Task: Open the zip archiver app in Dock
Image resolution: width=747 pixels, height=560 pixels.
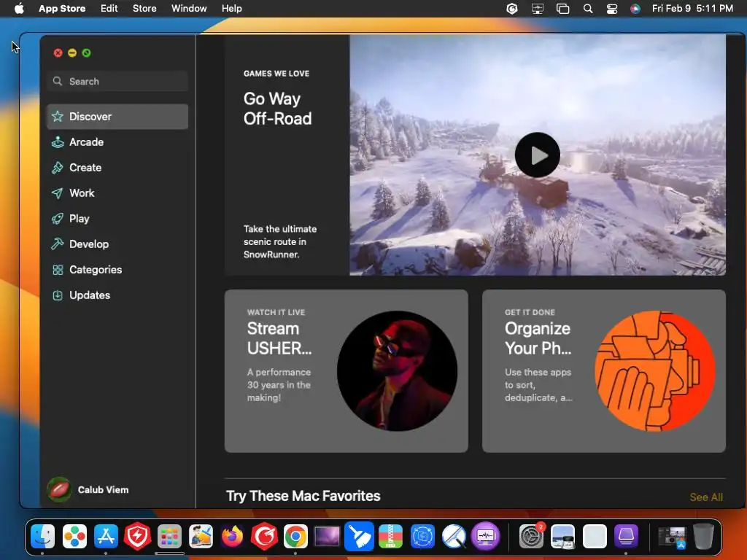Action: [391, 537]
